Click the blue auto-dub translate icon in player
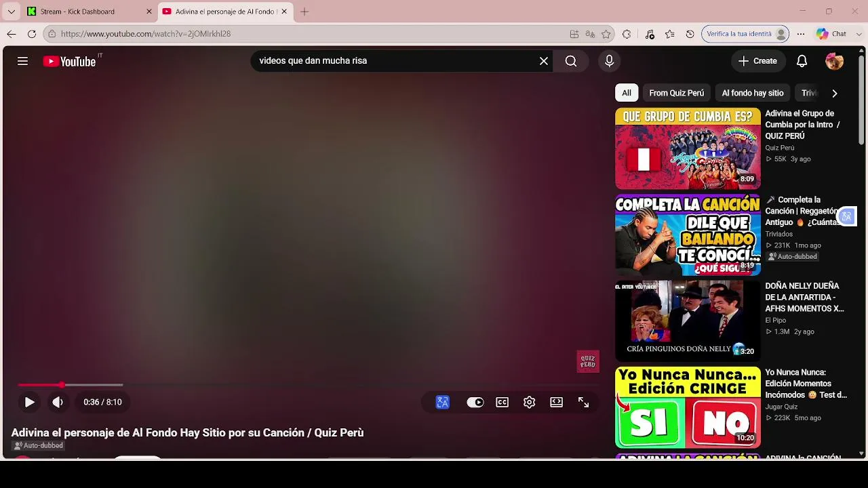868x488 pixels. coord(443,402)
